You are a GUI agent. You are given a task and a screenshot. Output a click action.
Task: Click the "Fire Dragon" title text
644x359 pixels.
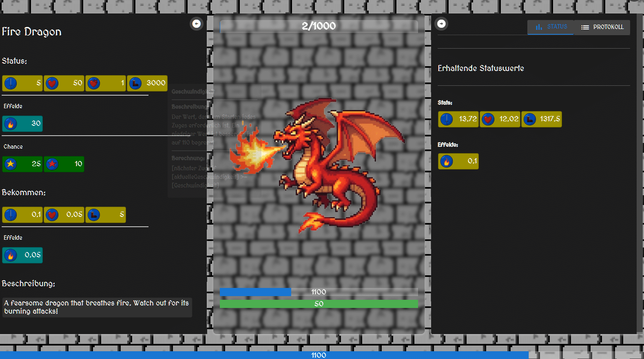tap(32, 32)
